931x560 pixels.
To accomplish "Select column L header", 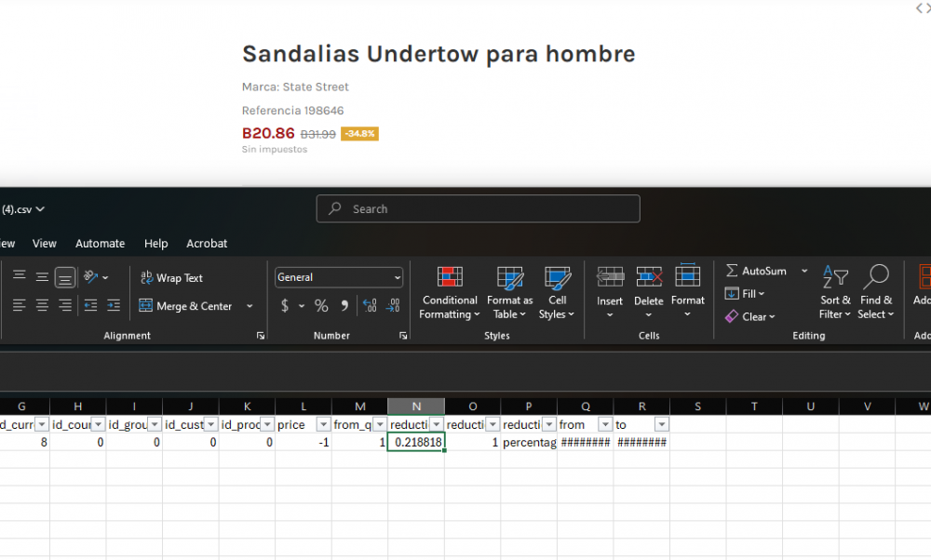I will [304, 407].
